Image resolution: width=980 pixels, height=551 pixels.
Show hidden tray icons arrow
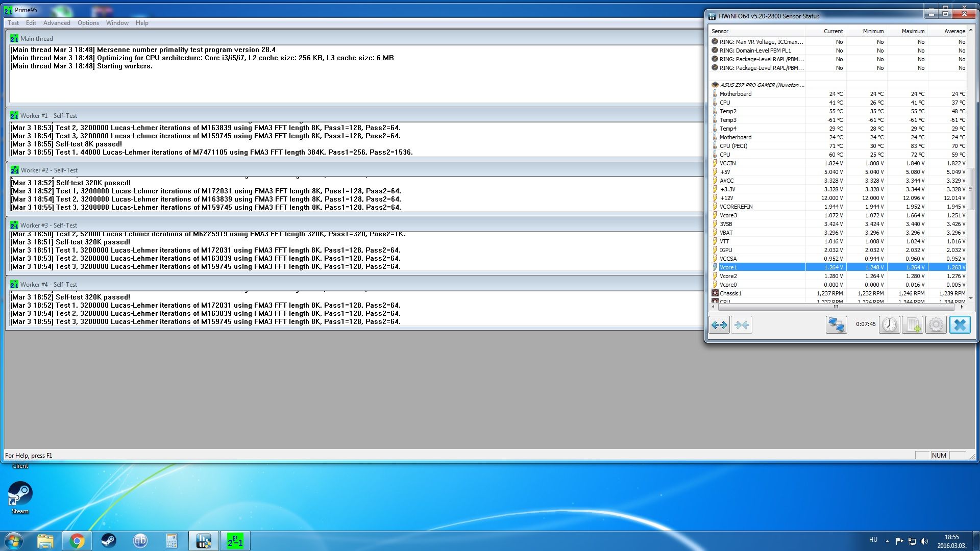click(x=887, y=541)
